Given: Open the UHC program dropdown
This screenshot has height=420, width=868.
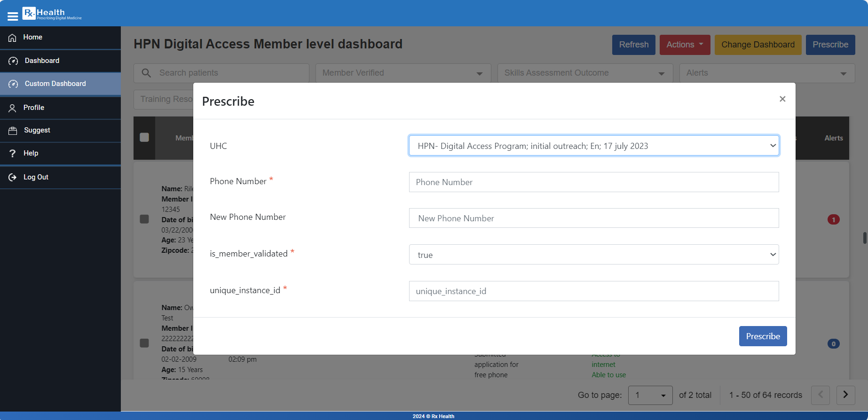Looking at the screenshot, I should coord(594,146).
